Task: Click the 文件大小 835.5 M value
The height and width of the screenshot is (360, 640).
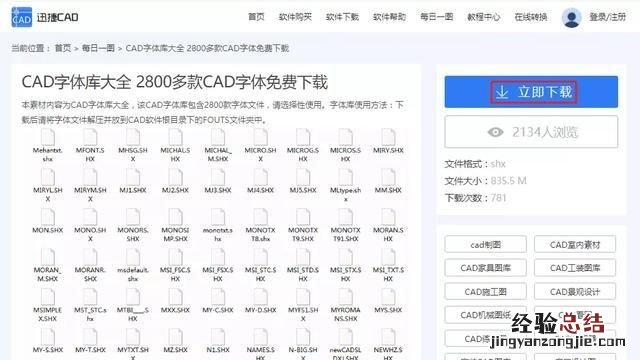Action: (x=509, y=181)
